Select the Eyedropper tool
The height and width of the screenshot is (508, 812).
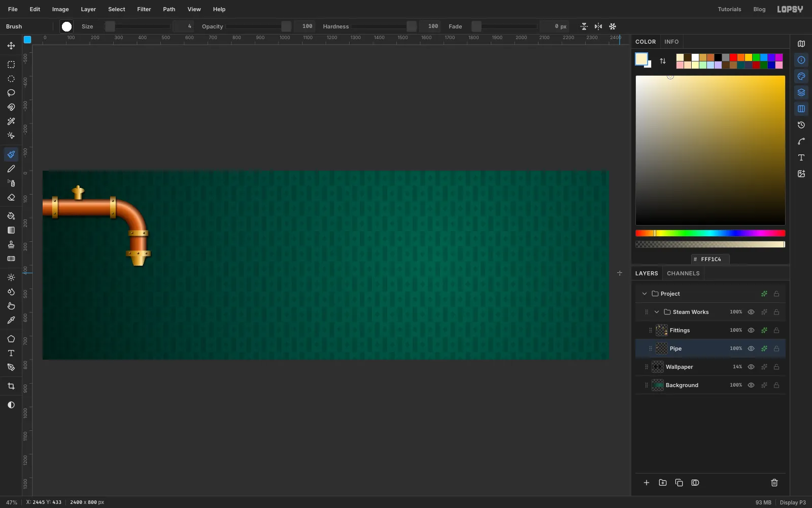pyautogui.click(x=11, y=320)
